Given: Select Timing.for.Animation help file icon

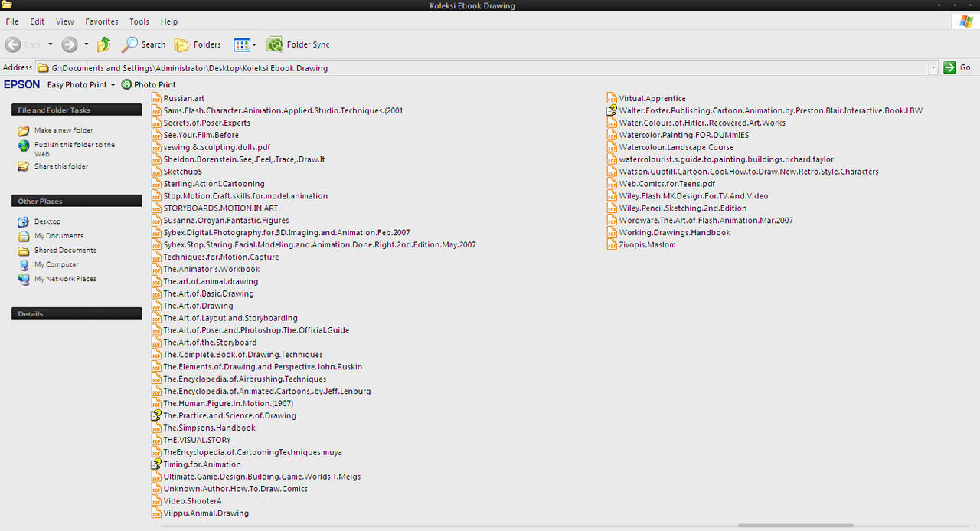Looking at the screenshot, I should pyautogui.click(x=156, y=464).
